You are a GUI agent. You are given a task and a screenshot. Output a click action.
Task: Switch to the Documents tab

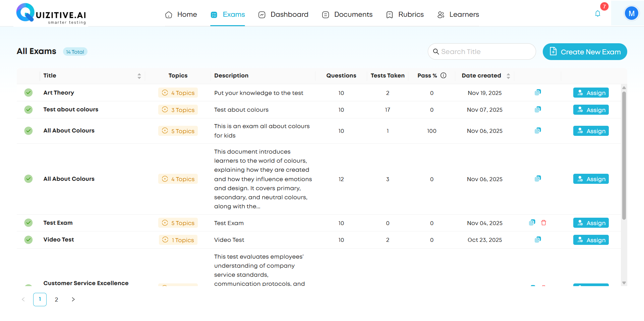click(347, 14)
